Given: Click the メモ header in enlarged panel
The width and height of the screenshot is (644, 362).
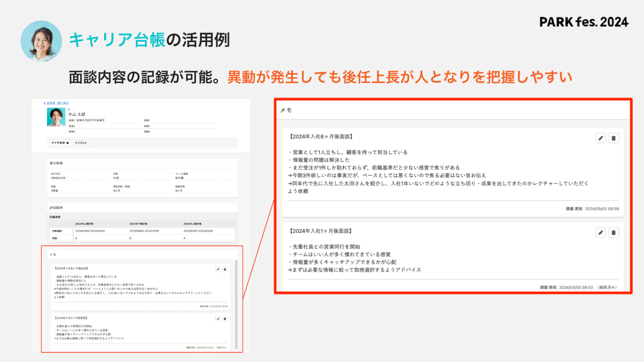Looking at the screenshot, I should pos(286,110).
